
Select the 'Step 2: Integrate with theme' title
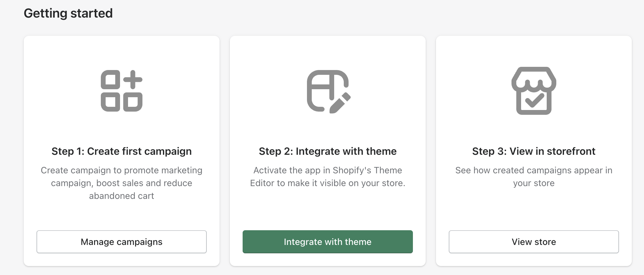[327, 151]
